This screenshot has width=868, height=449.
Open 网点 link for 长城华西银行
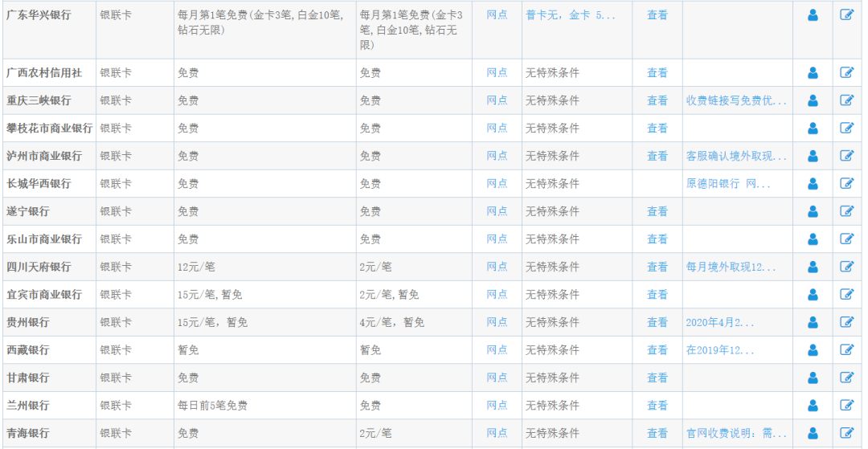coord(497,184)
